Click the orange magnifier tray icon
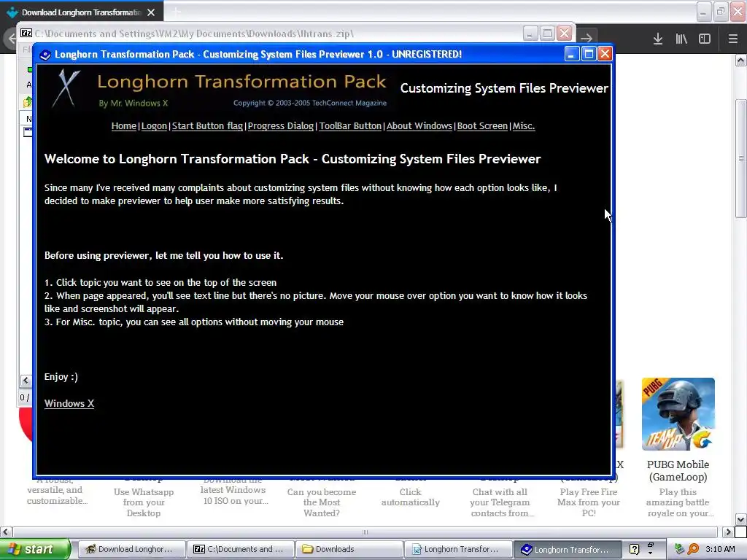 coord(693,549)
